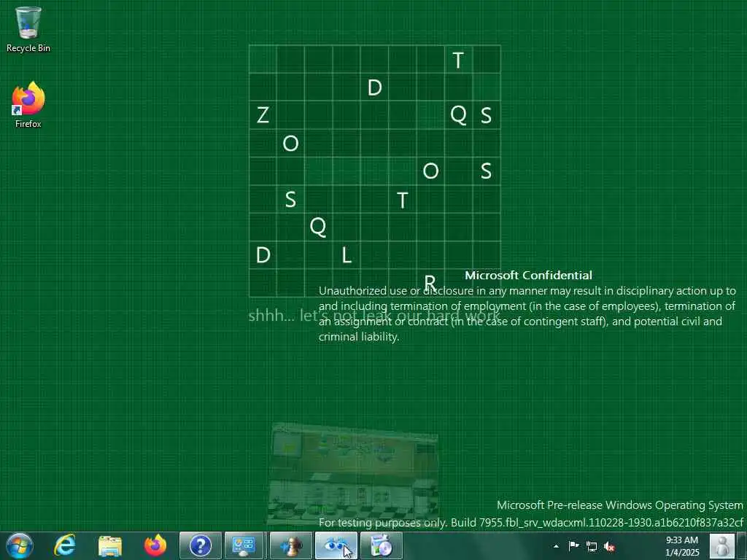The width and height of the screenshot is (747, 560).
Task: Click the grid letter O alone in its row
Action: (290, 143)
